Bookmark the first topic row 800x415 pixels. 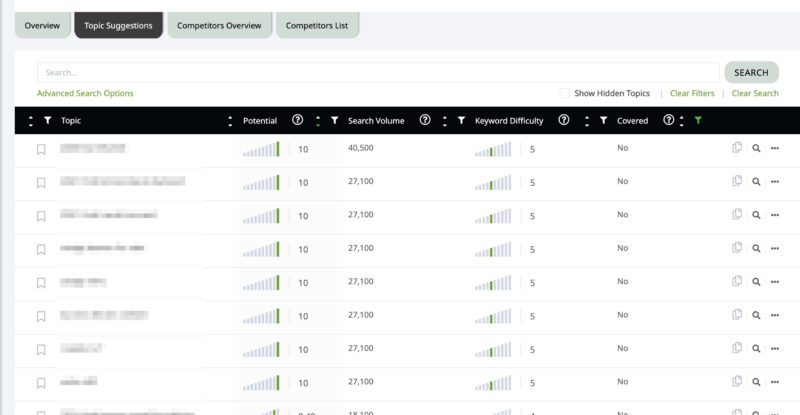point(41,149)
